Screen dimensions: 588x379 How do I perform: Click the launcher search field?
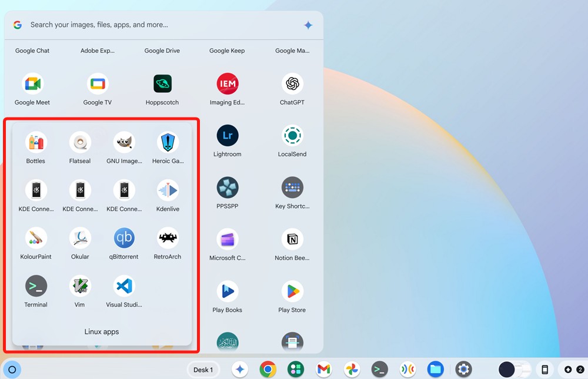tap(159, 25)
